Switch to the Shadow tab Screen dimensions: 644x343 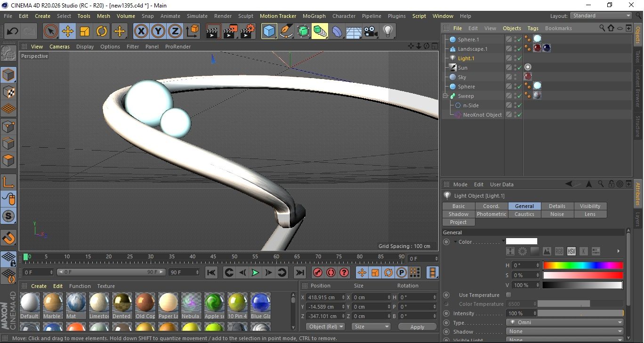tap(459, 214)
